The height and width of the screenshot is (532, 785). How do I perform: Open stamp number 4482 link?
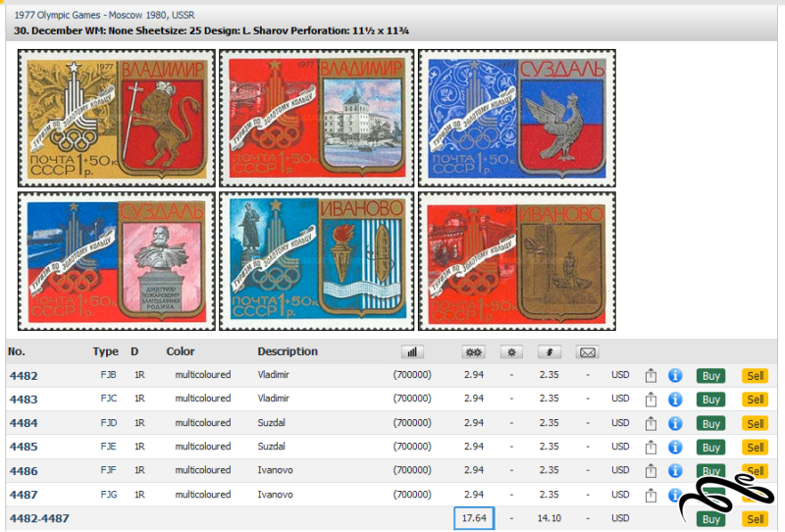point(24,376)
